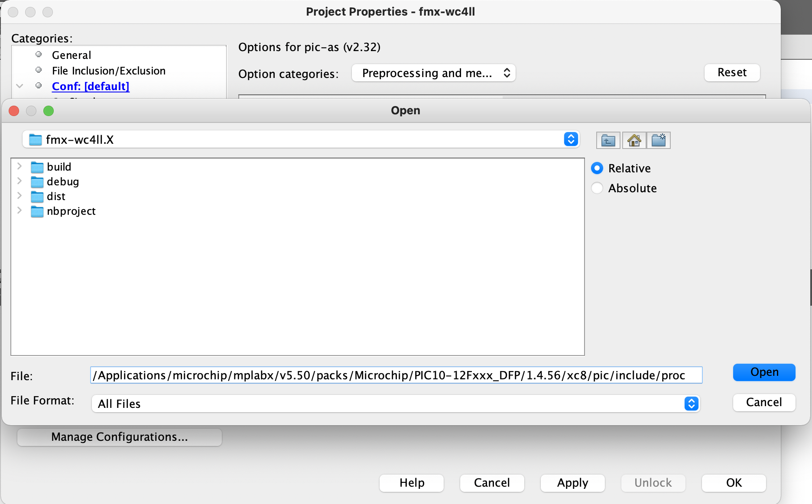Screen dimensions: 812x504
Task: Expand the nbproject folder tree node
Action: [19, 210]
